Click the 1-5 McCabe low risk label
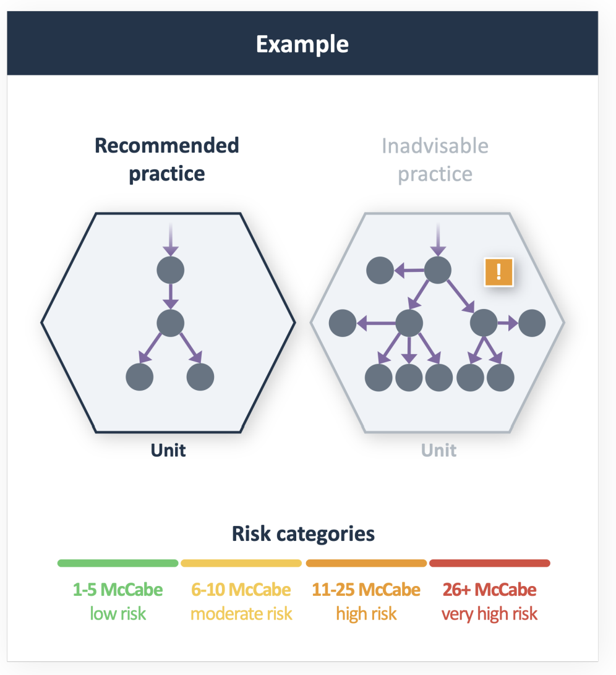The width and height of the screenshot is (616, 675). pyautogui.click(x=118, y=601)
